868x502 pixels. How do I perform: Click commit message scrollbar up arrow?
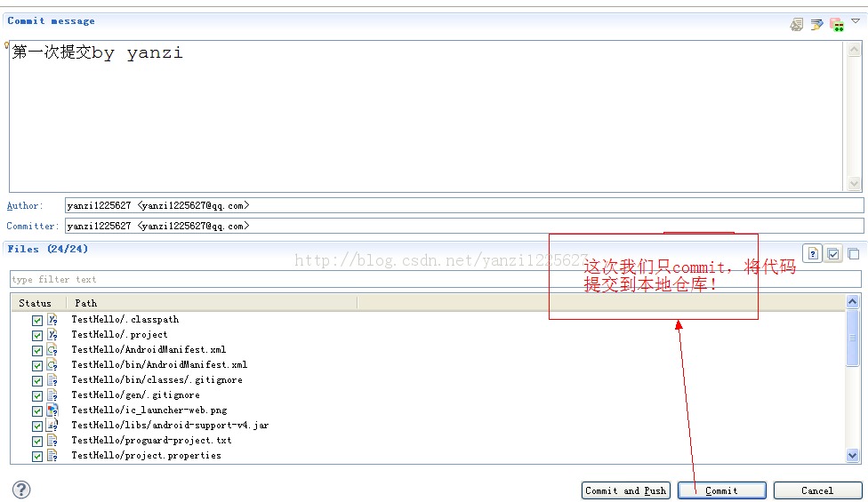coord(854,49)
